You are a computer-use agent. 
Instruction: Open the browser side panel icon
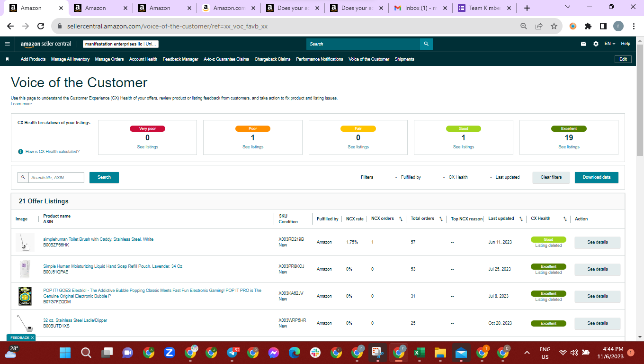pyautogui.click(x=603, y=27)
